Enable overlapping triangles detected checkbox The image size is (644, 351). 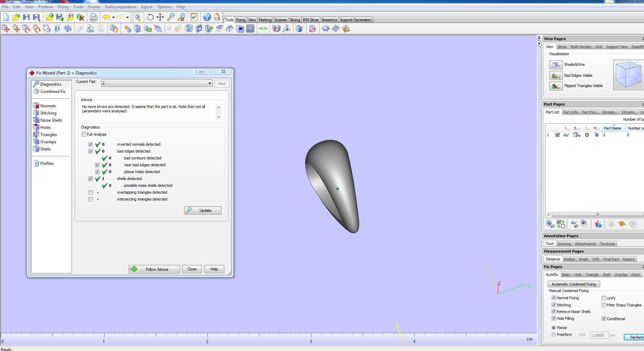click(90, 192)
